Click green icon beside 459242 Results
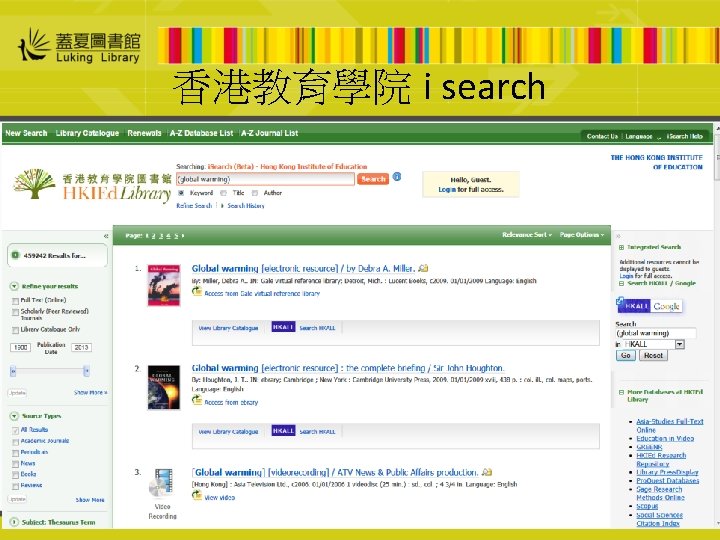This screenshot has width=720, height=540. click(x=16, y=255)
